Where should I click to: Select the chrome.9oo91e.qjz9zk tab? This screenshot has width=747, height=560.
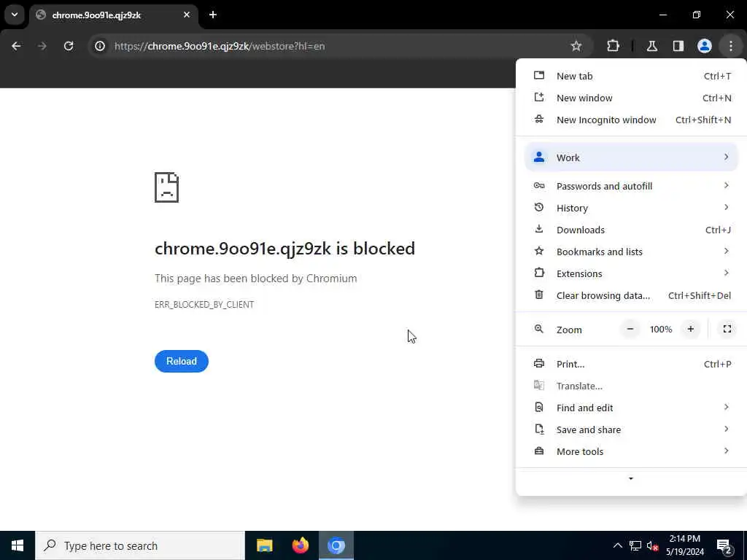[113, 15]
